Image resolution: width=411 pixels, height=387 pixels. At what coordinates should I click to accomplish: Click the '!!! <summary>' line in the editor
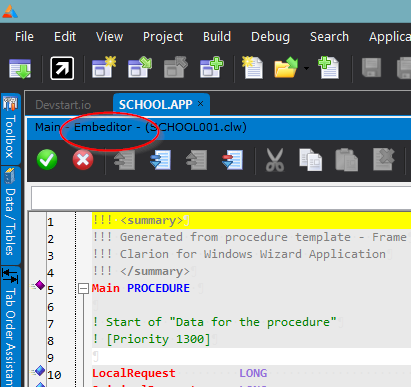251,220
